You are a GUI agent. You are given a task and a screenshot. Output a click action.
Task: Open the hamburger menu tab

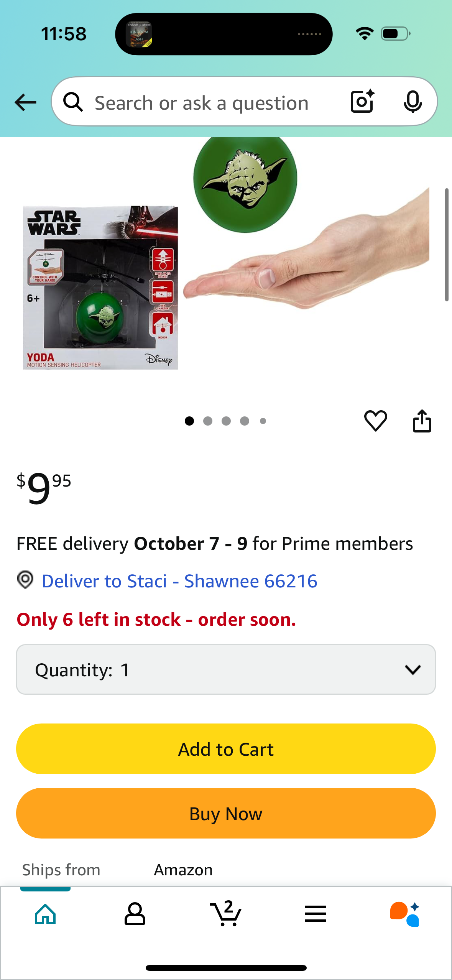click(316, 914)
